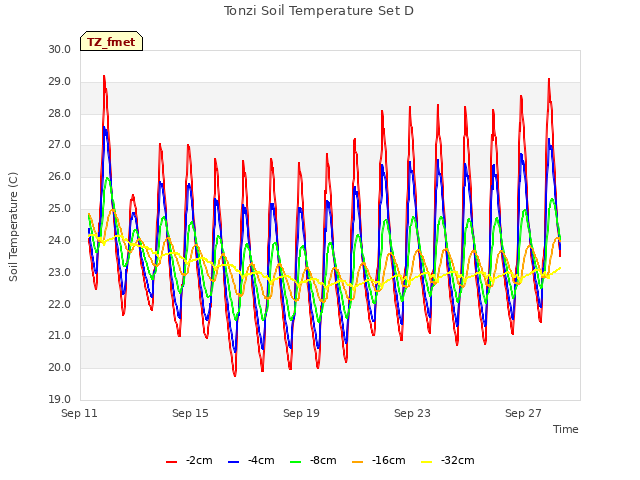
Task: Click the Sep 11 tick label
Action: tap(79, 413)
